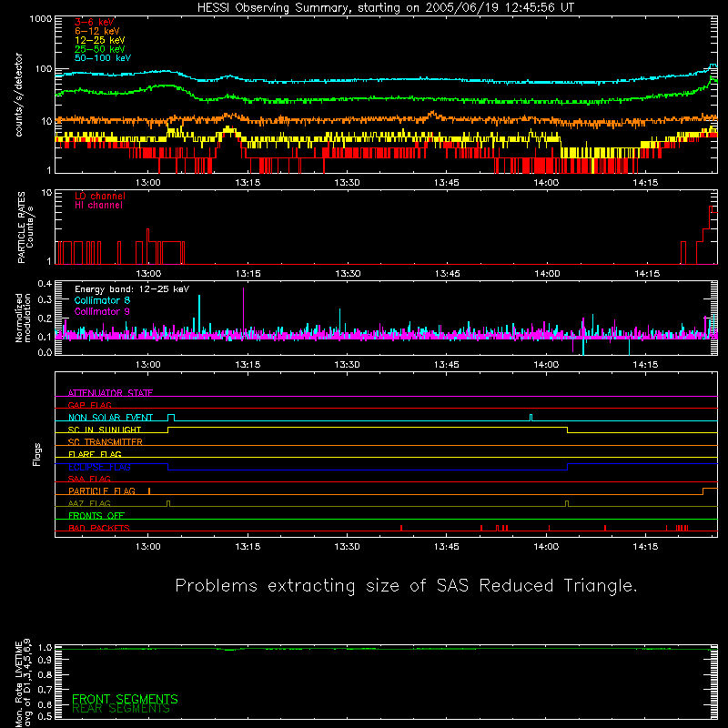Click the Mon. Rate LIVETIME axis label
Screen dimensions: 728x728
[x=23, y=682]
